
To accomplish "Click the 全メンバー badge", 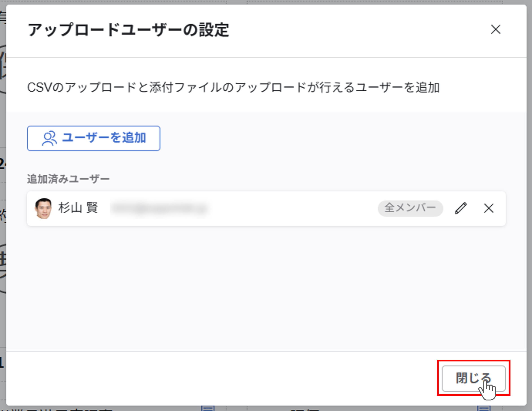I will [x=410, y=208].
